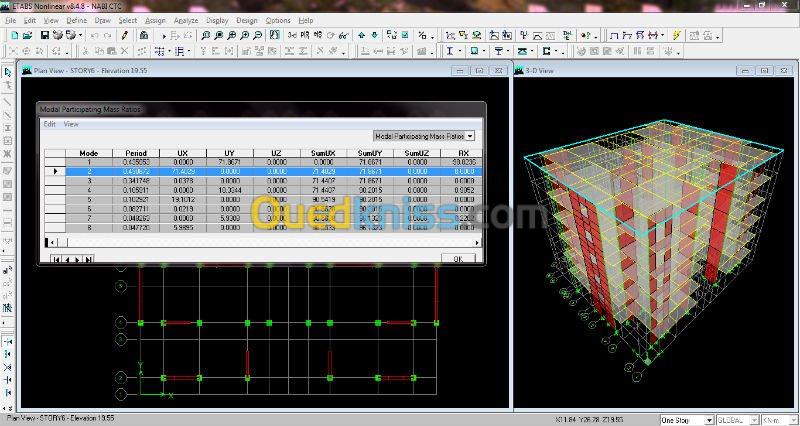Click the Run Design lightning bolt icon
This screenshot has height=426, width=800.
click(x=677, y=35)
